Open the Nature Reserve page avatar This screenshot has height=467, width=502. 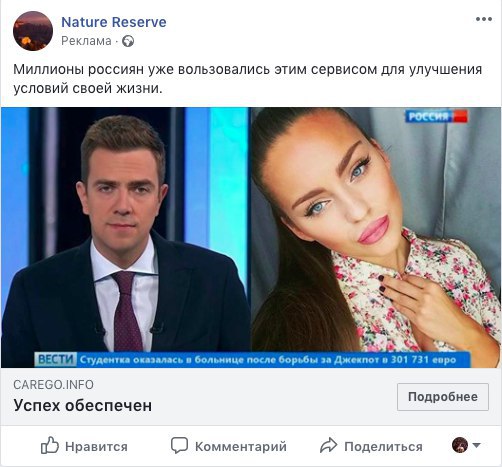33,31
